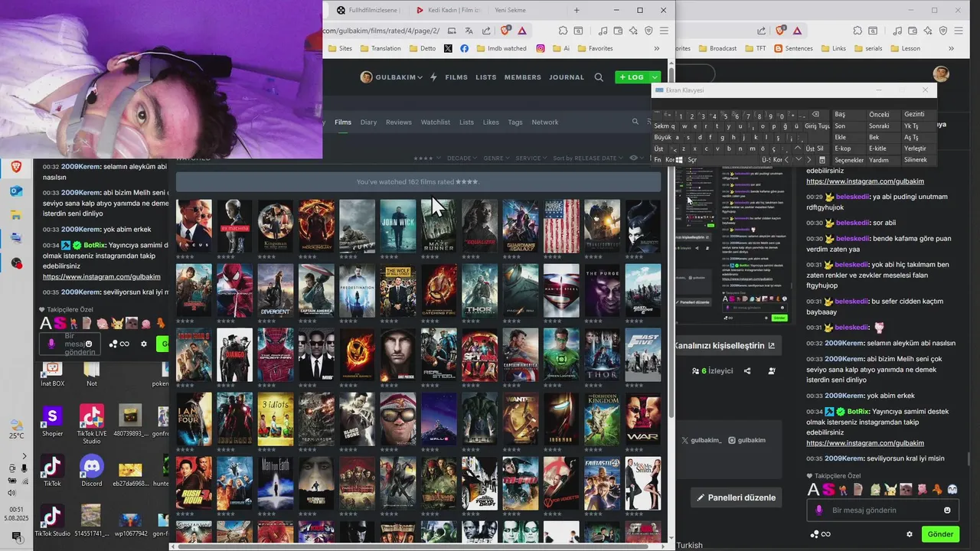Image resolution: width=980 pixels, height=551 pixels.
Task: Open the weather widget showing 25°C
Action: (16, 429)
